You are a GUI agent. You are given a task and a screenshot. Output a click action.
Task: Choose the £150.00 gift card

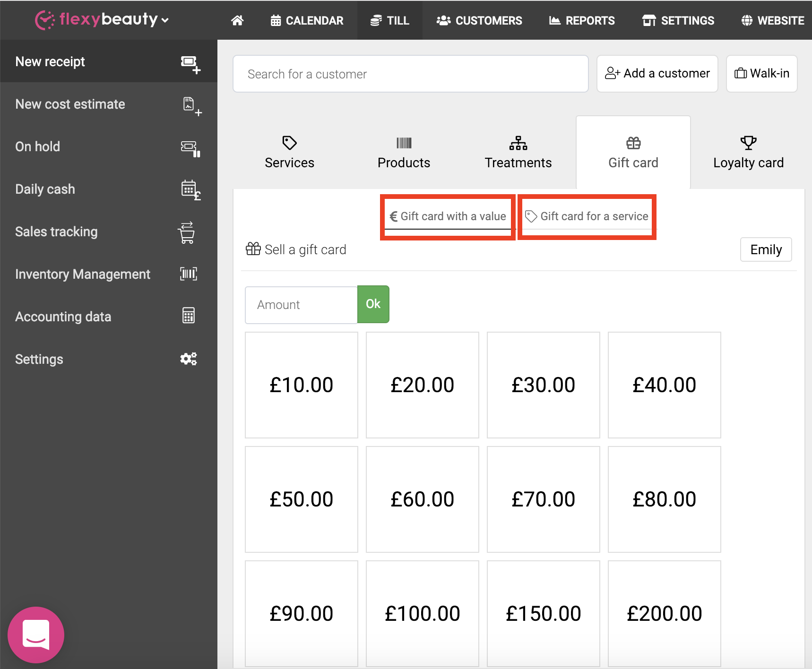[x=544, y=614]
